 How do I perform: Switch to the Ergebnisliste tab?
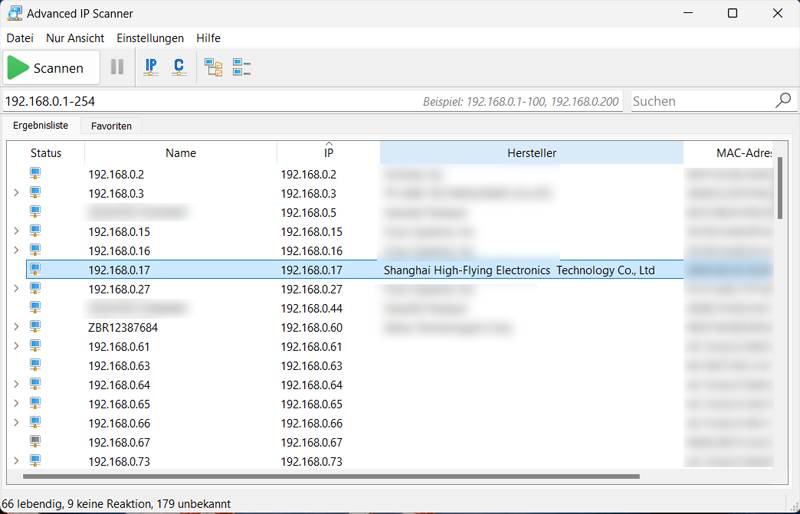pyautogui.click(x=41, y=125)
